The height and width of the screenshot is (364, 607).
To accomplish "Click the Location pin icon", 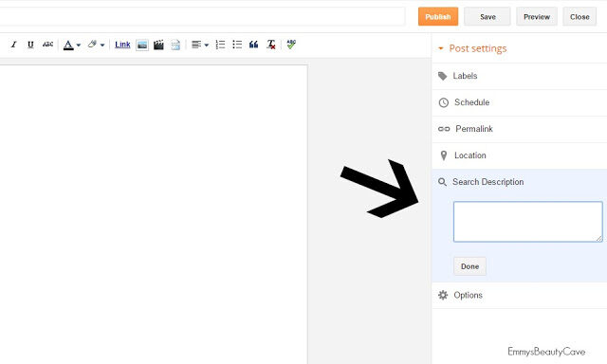I will pos(444,155).
